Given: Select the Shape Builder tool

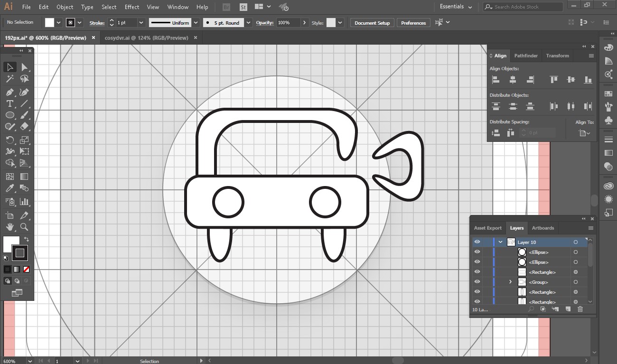Looking at the screenshot, I should [10, 163].
